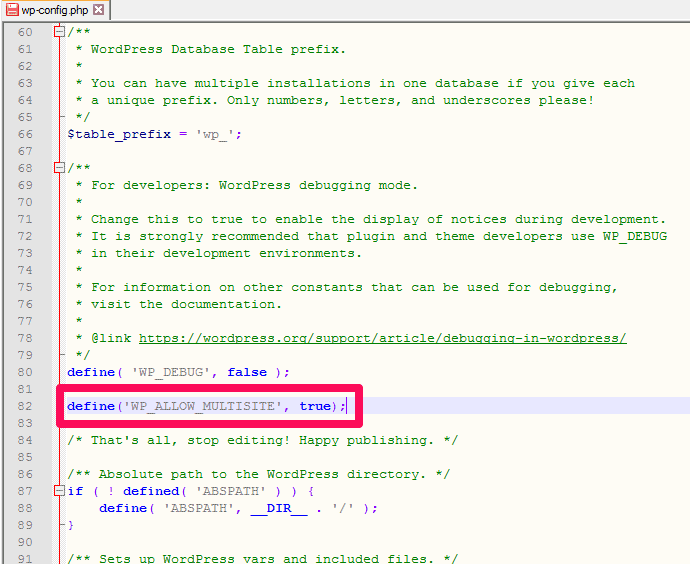Click the false value in WP_DEBUG define
Screen dimensions: 690x564
tap(246, 372)
